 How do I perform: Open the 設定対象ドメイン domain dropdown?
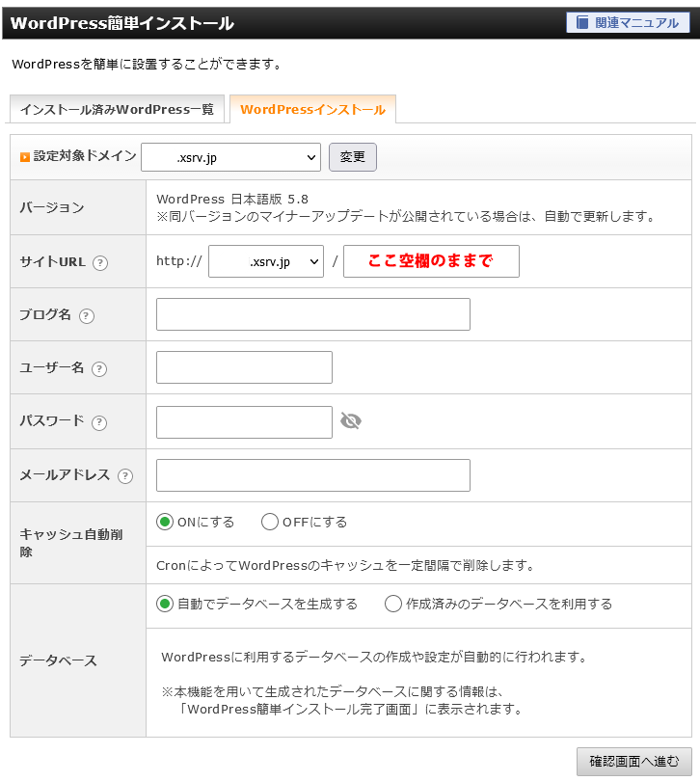pyautogui.click(x=230, y=157)
